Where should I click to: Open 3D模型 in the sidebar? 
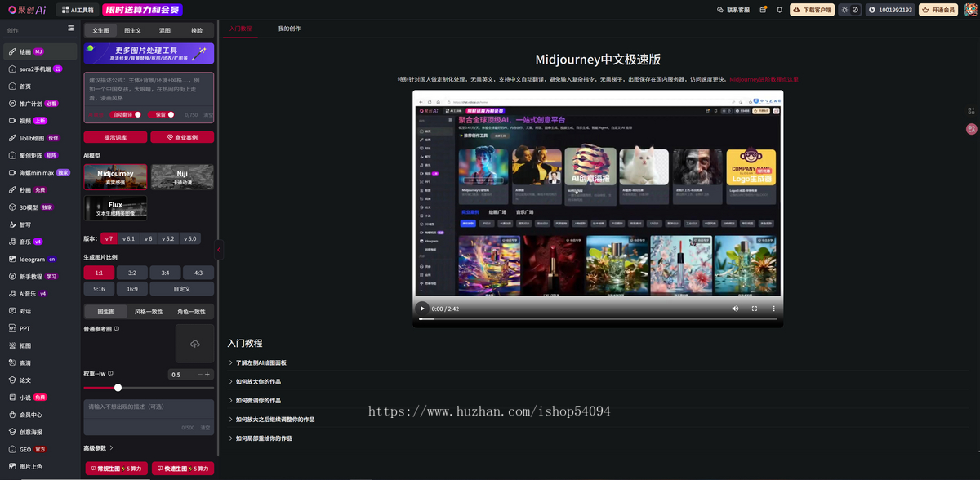(x=40, y=207)
